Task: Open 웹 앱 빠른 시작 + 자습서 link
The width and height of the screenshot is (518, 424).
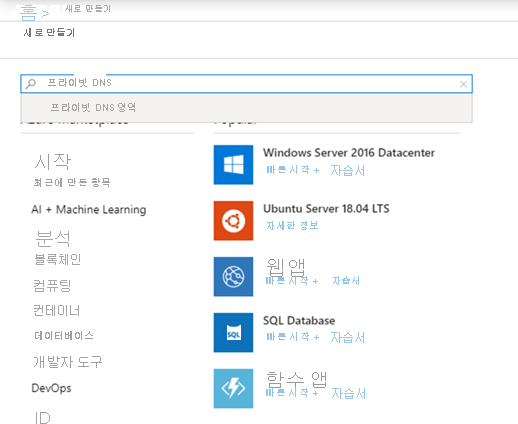Action: [x=313, y=281]
